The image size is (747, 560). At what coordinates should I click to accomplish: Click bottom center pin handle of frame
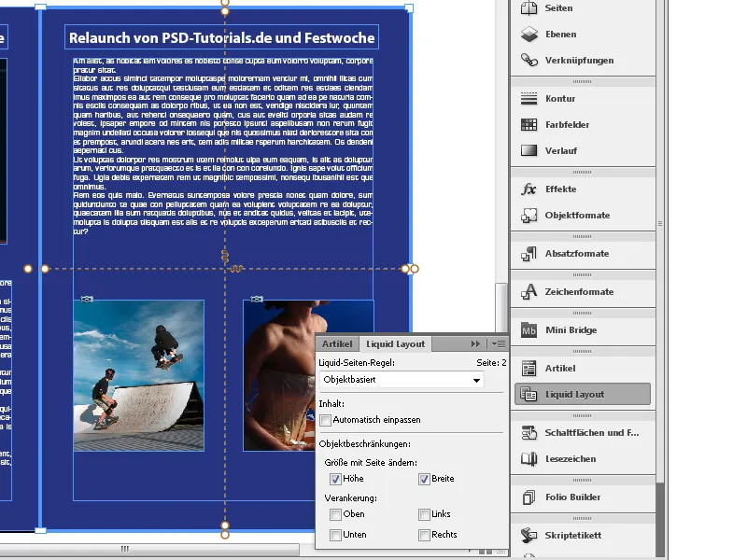[225, 526]
